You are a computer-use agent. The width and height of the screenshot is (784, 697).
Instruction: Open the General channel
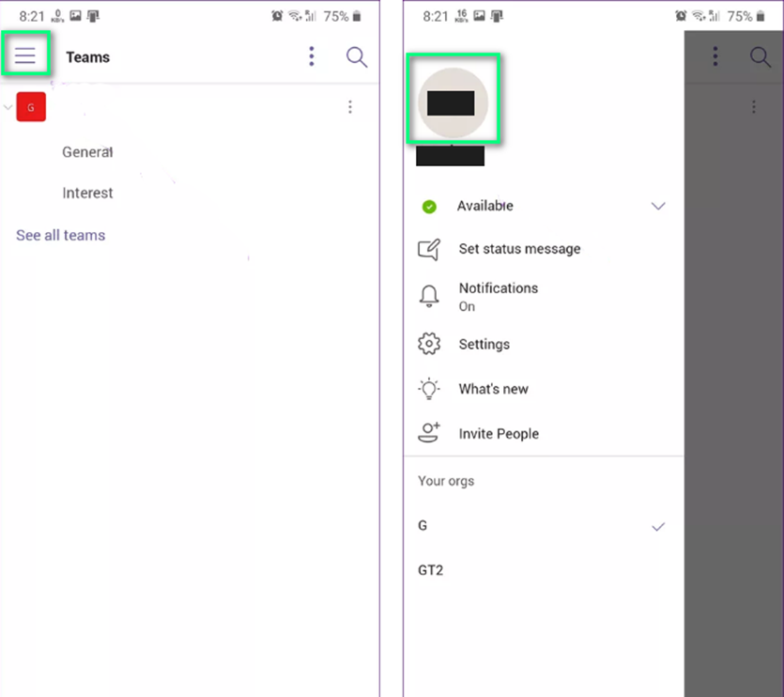pos(87,151)
